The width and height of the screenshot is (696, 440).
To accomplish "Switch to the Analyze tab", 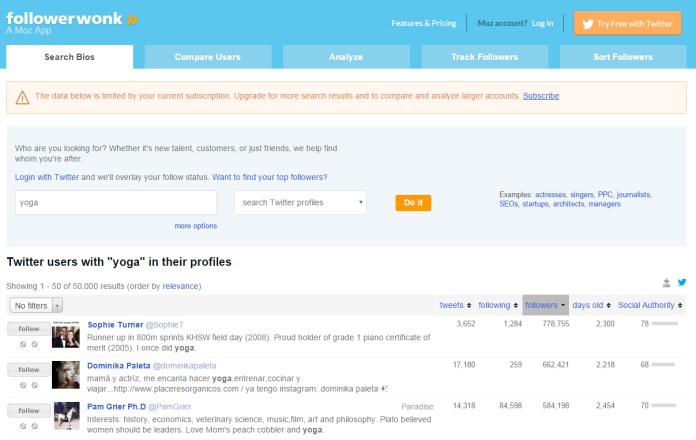I will tap(346, 57).
